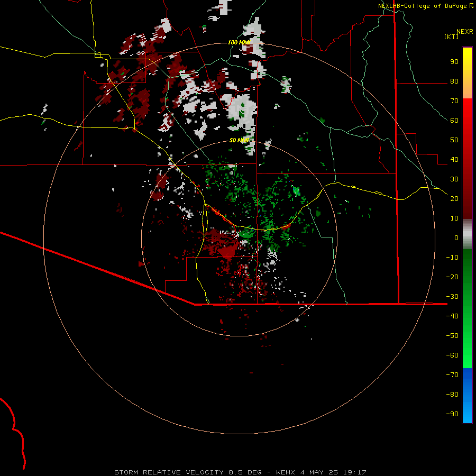This screenshot has height=476, width=476.
Task: Click the -50 value on velocity scale
Action: click(452, 336)
